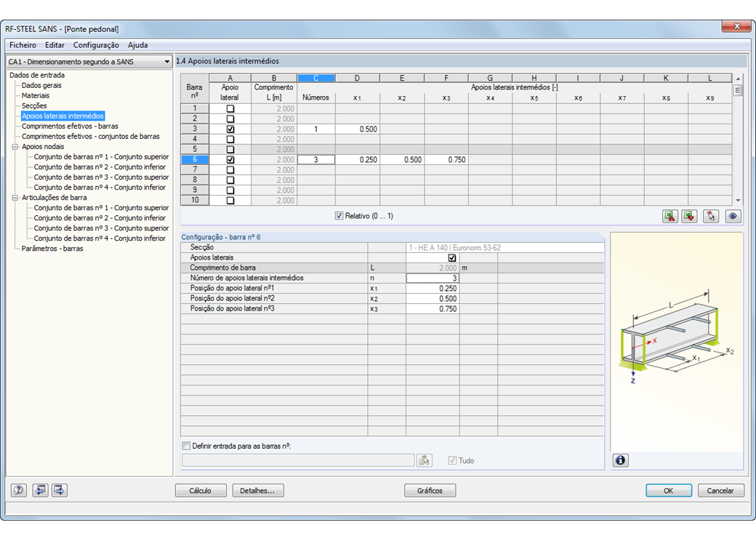Image resolution: width=756 pixels, height=541 pixels.
Task: Click the x1 cell 0.500 for bar 3
Action: point(357,129)
